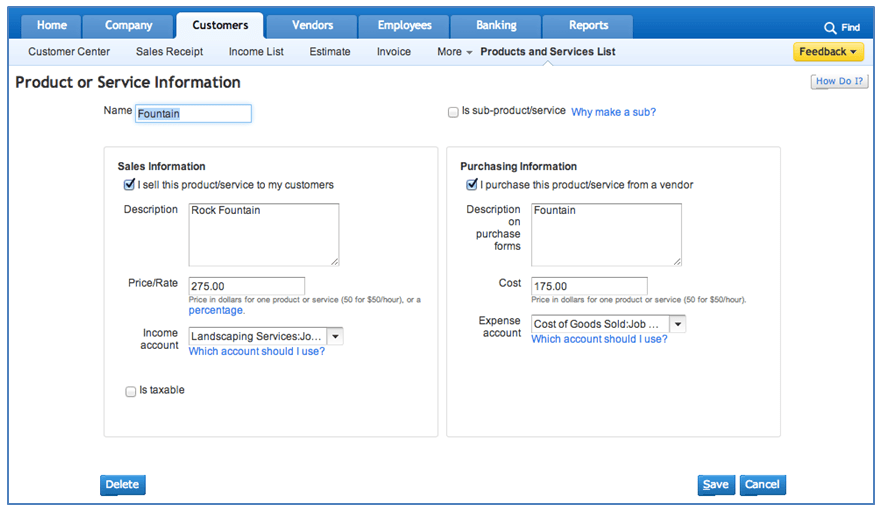883x513 pixels.
Task: Expand the More dropdown menu
Action: click(454, 52)
